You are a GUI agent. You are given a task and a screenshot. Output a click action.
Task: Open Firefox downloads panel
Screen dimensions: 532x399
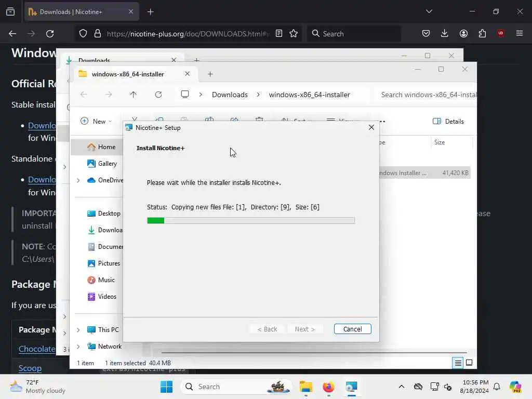(445, 33)
